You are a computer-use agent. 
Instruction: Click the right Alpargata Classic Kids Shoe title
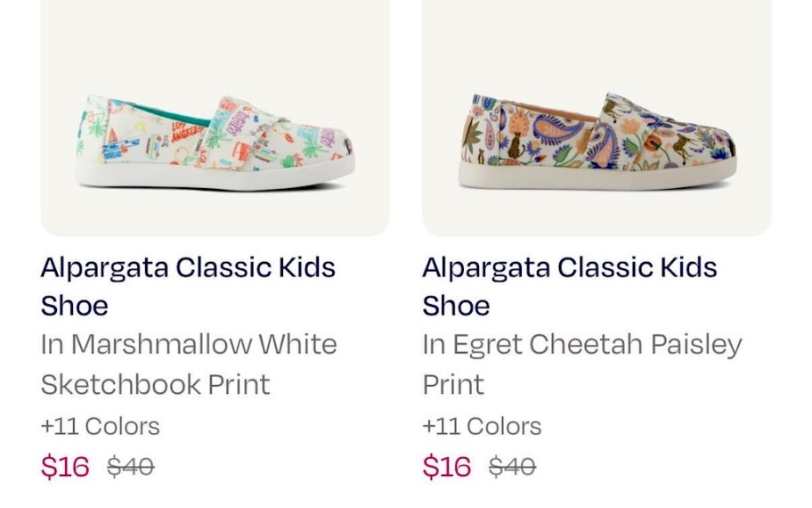570,267
